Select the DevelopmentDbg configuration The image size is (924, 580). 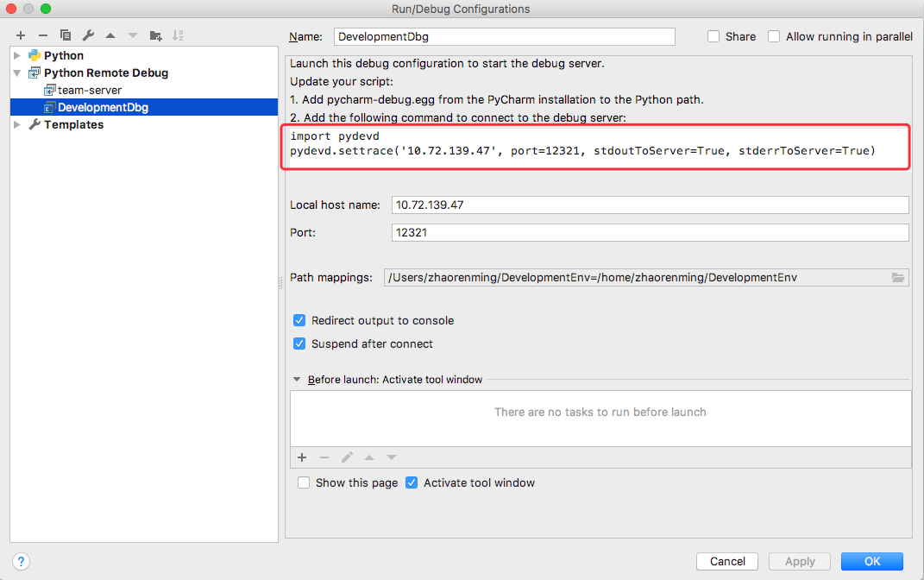point(103,107)
